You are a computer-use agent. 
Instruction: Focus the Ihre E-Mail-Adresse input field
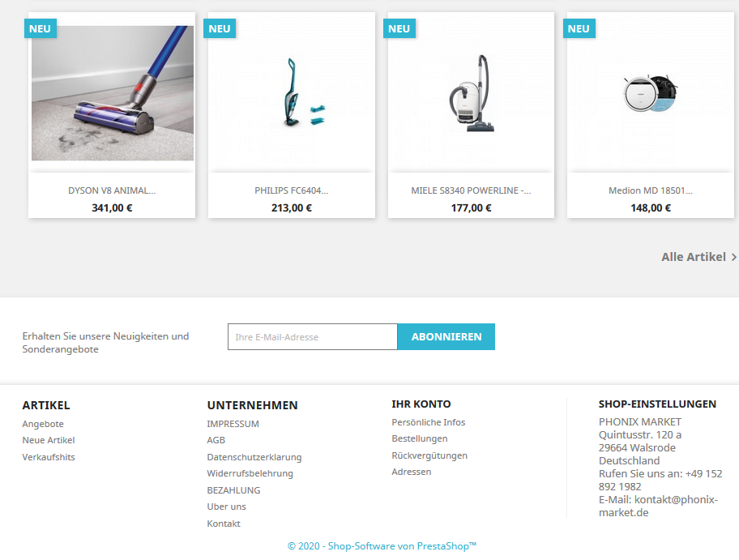[x=313, y=337]
